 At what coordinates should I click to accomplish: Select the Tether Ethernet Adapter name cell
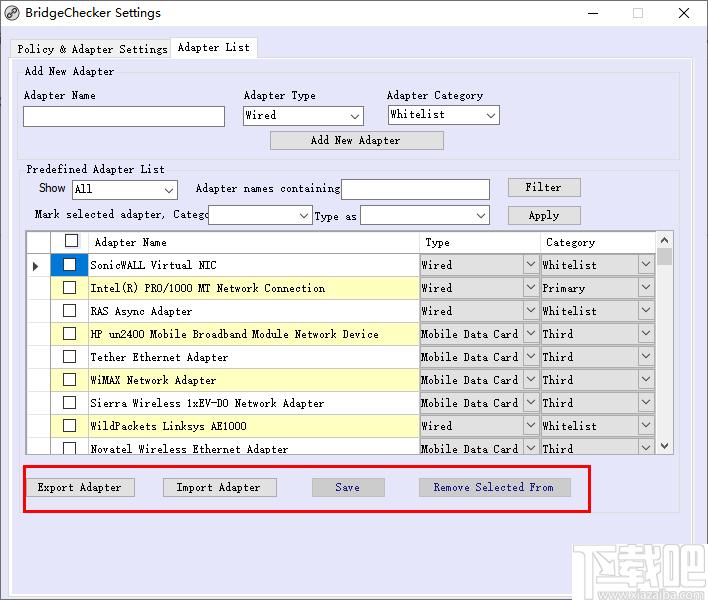pos(253,357)
